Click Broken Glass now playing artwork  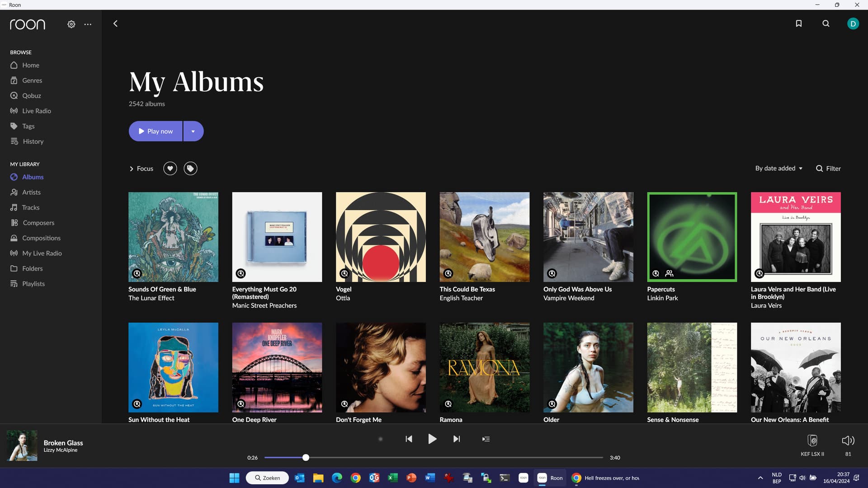(x=22, y=446)
